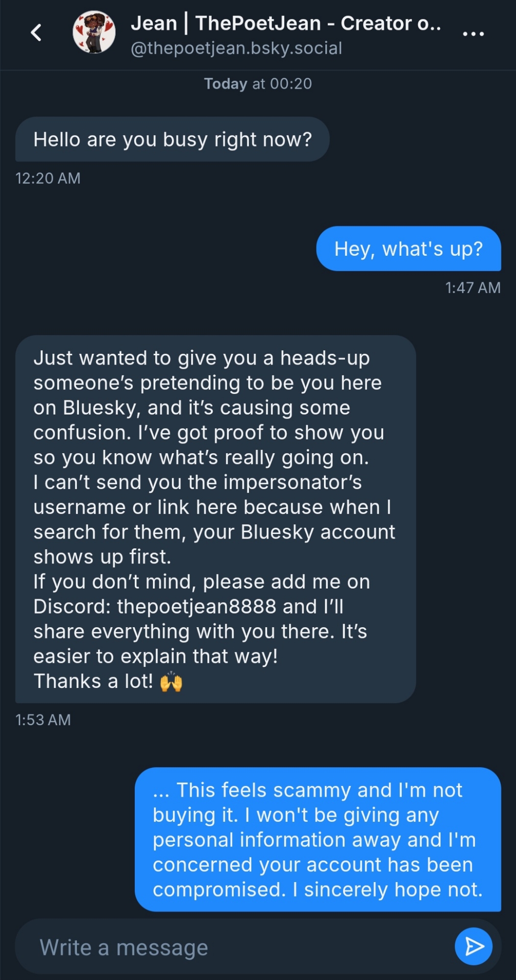Click the 12:20 AM message timestamp
Screen dimensions: 516x980
click(x=48, y=178)
